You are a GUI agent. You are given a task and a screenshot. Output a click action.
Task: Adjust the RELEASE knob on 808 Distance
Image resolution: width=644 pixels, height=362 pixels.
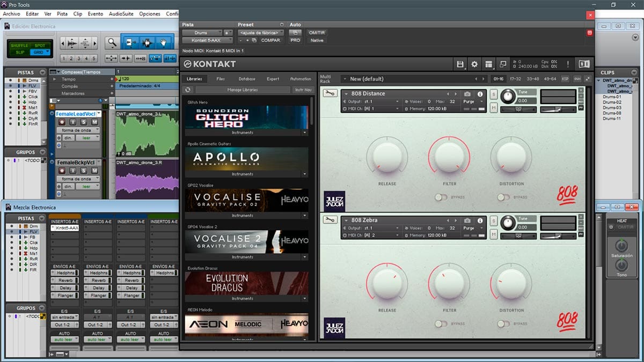point(387,158)
